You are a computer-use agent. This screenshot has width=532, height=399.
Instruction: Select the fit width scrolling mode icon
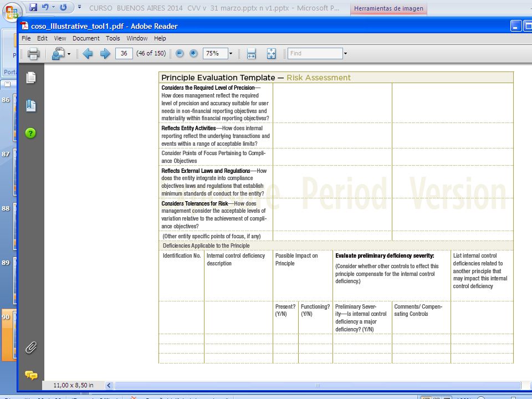point(251,54)
